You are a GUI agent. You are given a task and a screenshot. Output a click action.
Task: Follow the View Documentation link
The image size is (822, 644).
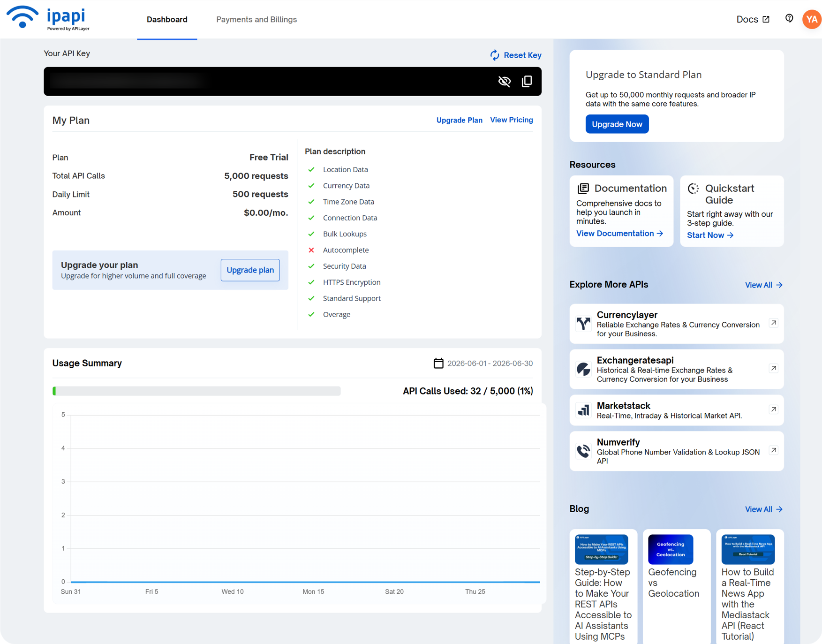click(x=619, y=233)
